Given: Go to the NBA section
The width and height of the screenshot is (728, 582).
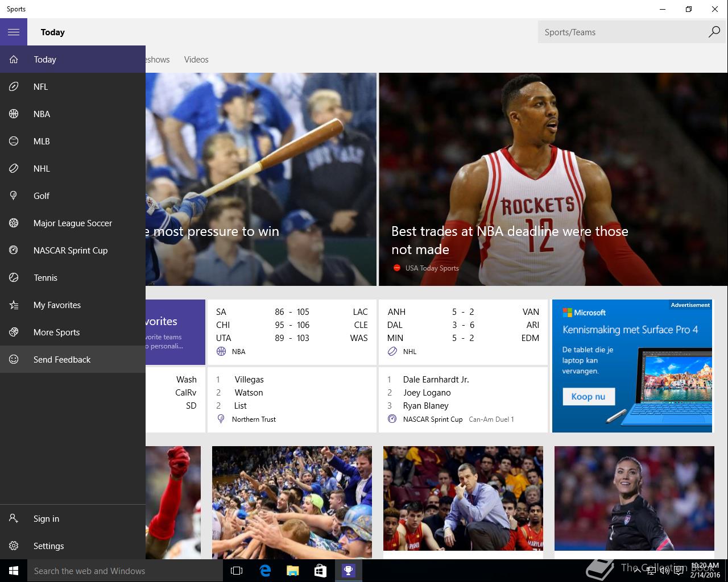Looking at the screenshot, I should [x=73, y=114].
